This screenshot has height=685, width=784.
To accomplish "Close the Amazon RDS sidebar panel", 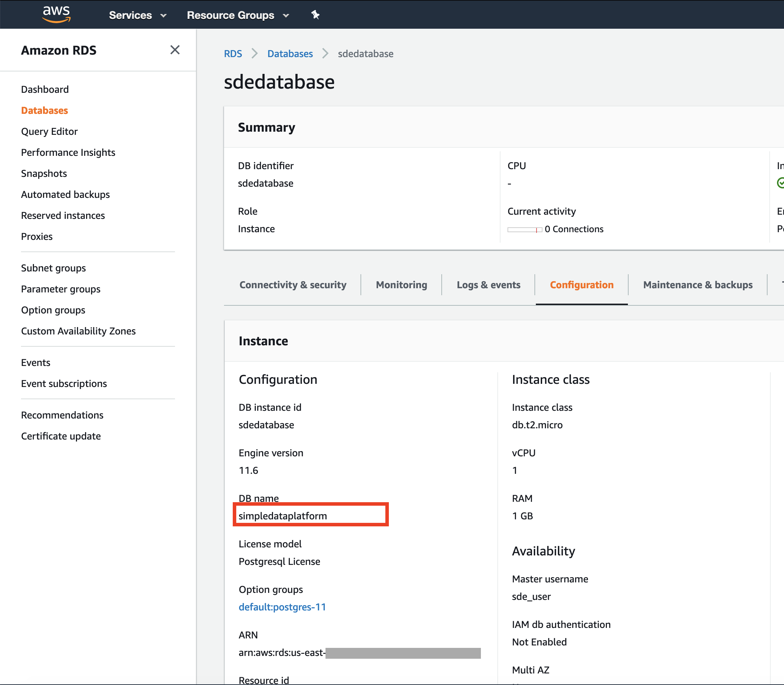I will tap(175, 50).
